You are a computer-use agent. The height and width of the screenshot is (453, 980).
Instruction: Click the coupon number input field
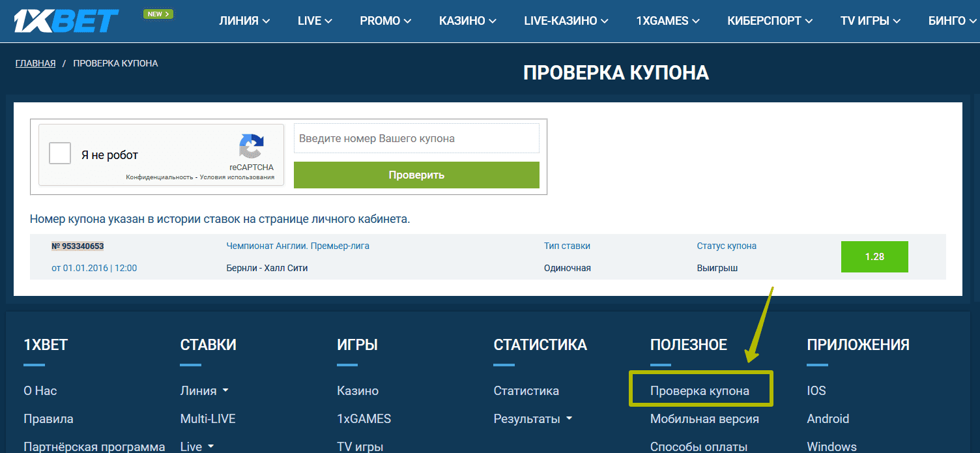[x=416, y=138]
